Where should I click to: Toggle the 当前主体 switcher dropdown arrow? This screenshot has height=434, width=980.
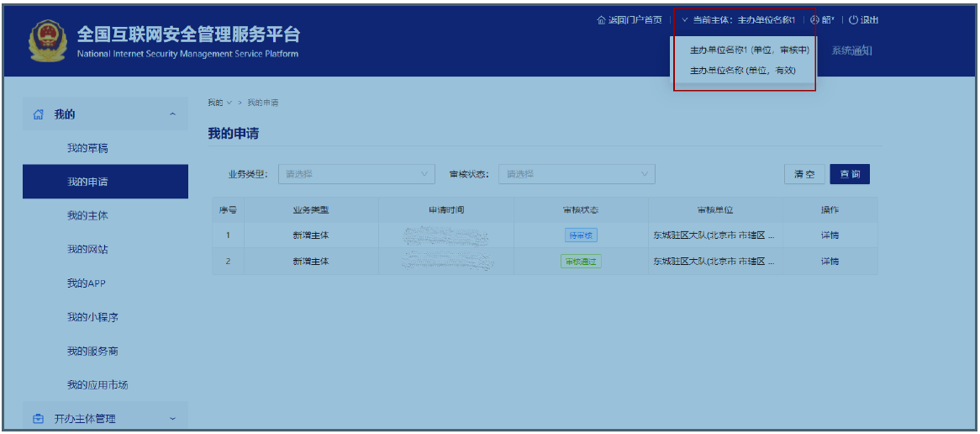click(x=685, y=20)
